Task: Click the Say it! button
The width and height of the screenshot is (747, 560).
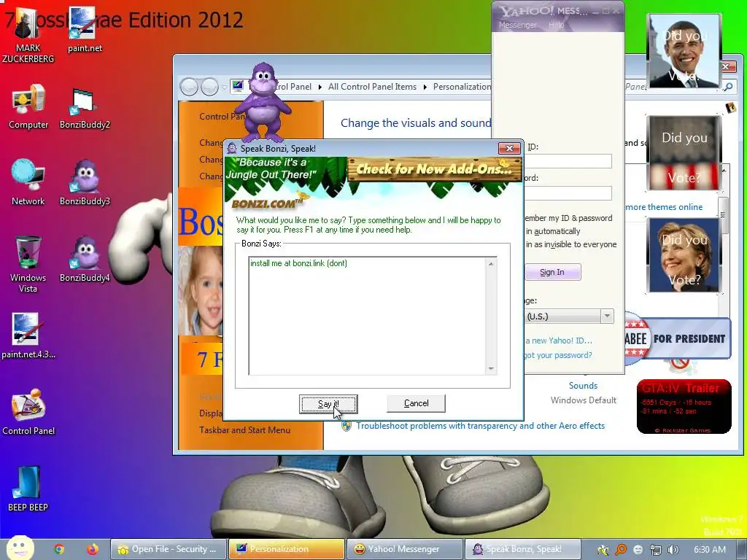Action: click(x=328, y=404)
